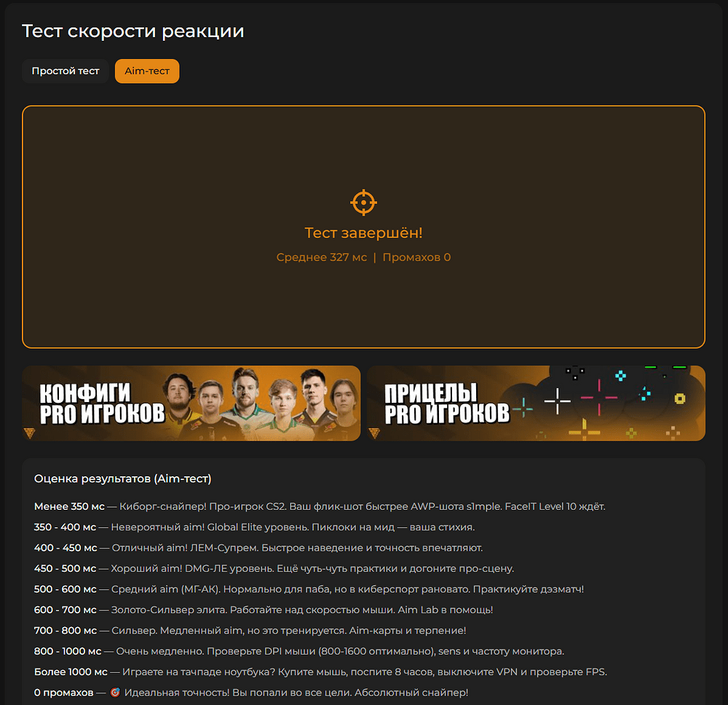Click the orange crosshair target icon
The width and height of the screenshot is (728, 705).
pos(363,202)
